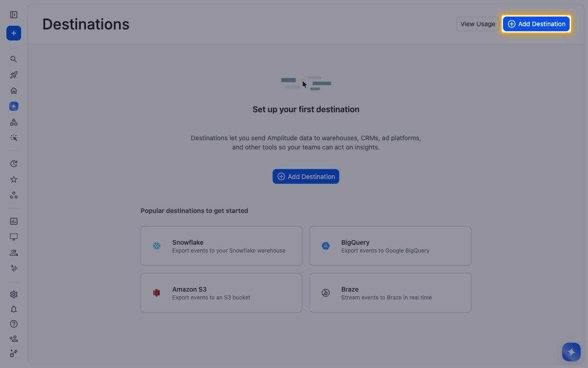This screenshot has height=368, width=588.
Task: Click Add Destination in the page header
Action: coord(536,24)
